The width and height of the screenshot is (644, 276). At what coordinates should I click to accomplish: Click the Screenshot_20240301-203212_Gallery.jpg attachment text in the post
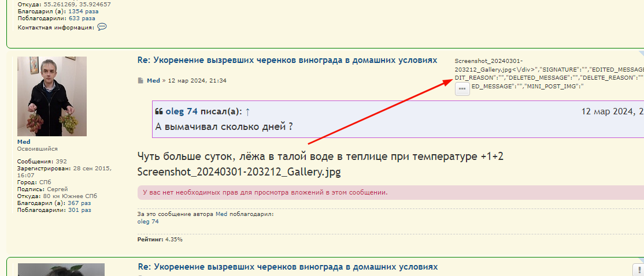tap(239, 172)
